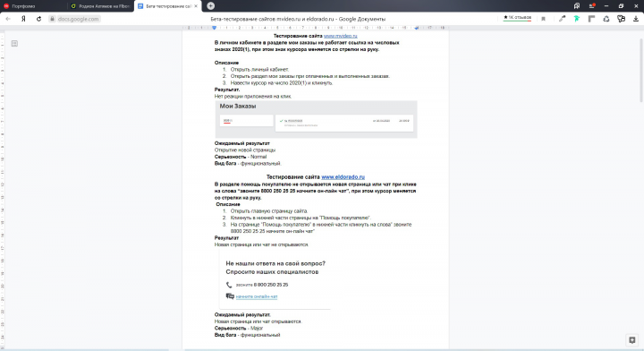Bookmark this page with bookmark icon
Image resolution: width=644 pixels, height=351 pixels.
(x=544, y=19)
